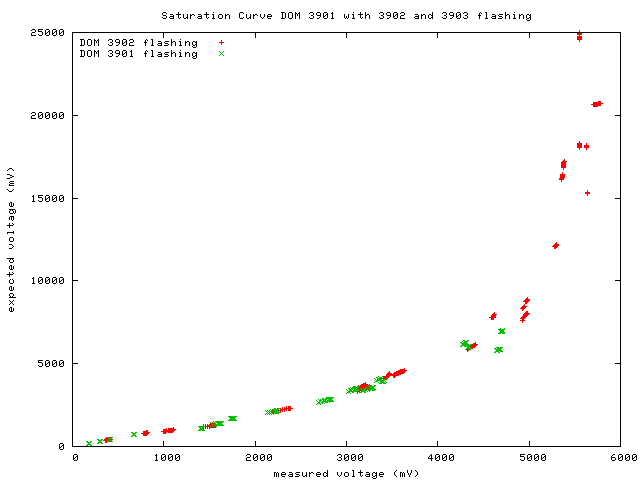Click the red data point near 12000 mV expected
The height and width of the screenshot is (480, 640).
tap(555, 245)
